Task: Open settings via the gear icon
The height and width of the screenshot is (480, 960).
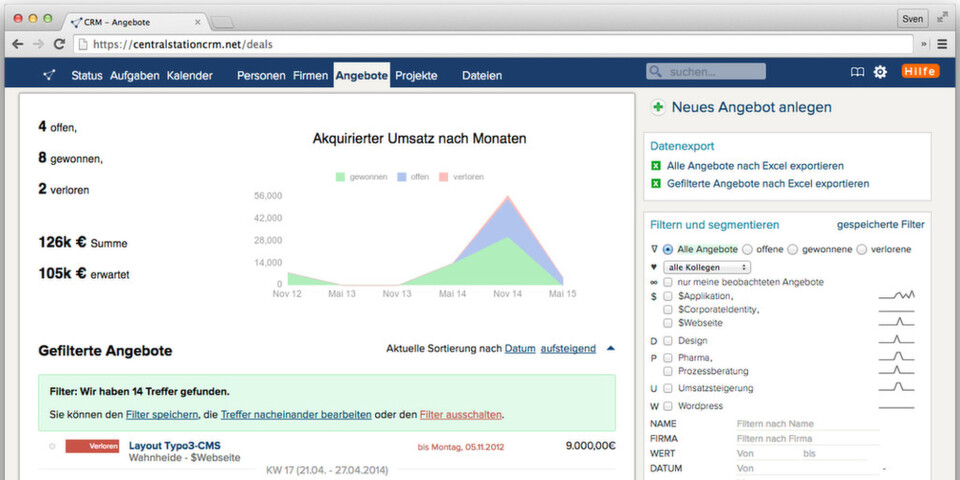Action: pos(880,72)
